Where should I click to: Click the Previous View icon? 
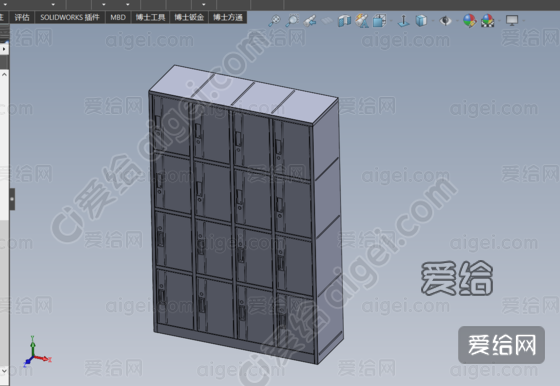pos(310,21)
